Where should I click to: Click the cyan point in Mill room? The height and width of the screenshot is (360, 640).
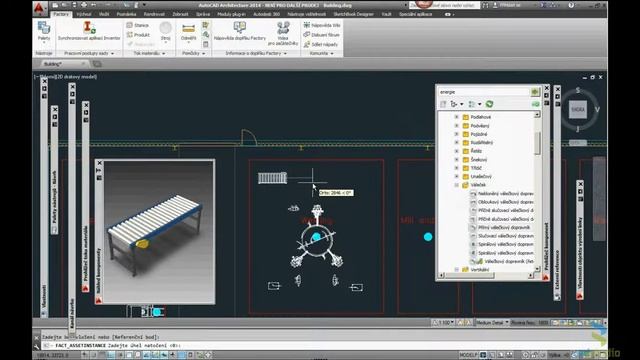coord(428,237)
